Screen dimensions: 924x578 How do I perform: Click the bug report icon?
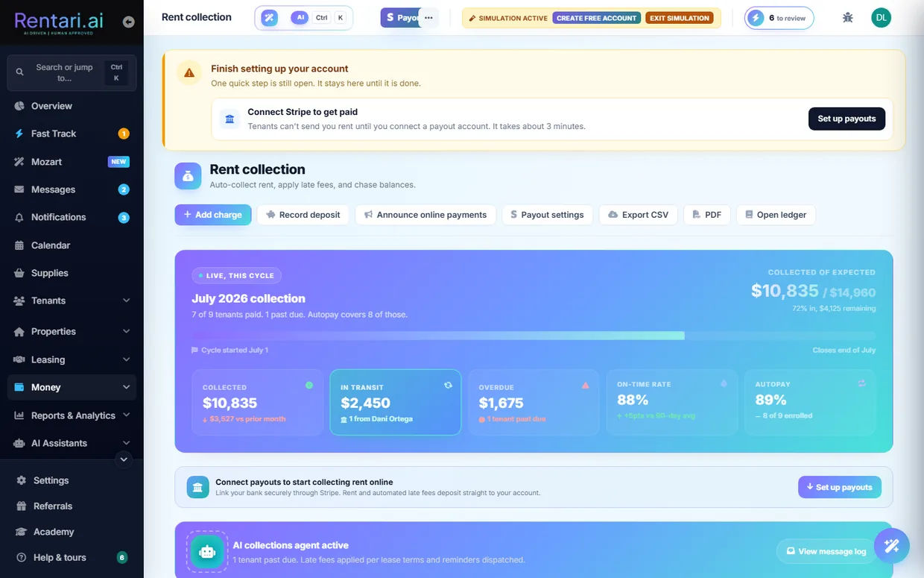click(847, 18)
